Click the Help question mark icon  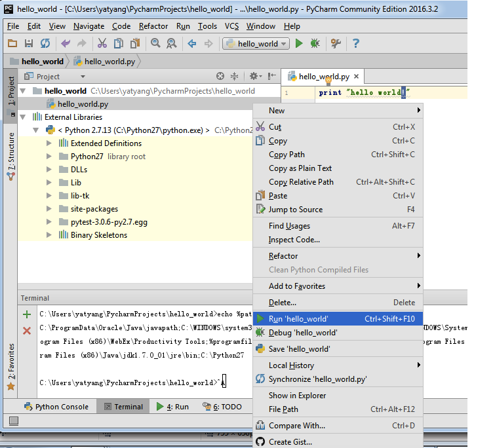356,43
